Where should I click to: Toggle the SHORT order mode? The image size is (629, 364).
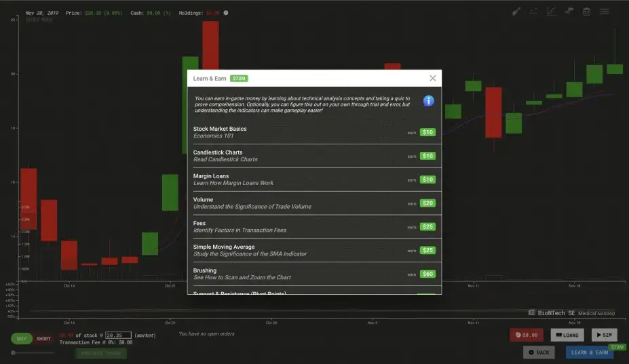click(x=43, y=339)
